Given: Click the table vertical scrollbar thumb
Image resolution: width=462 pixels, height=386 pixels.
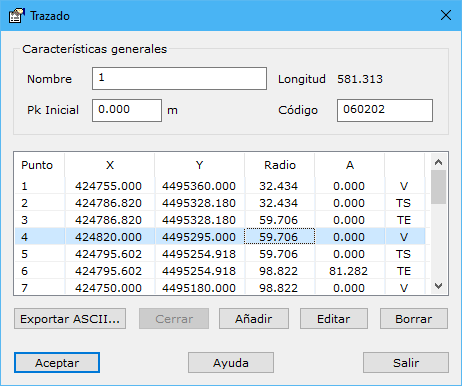Looking at the screenshot, I should tap(438, 187).
